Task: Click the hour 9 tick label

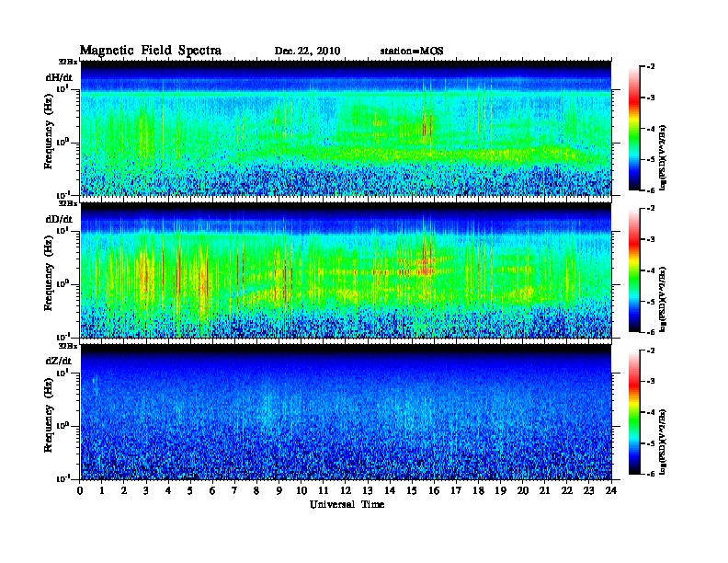Action: tap(279, 490)
